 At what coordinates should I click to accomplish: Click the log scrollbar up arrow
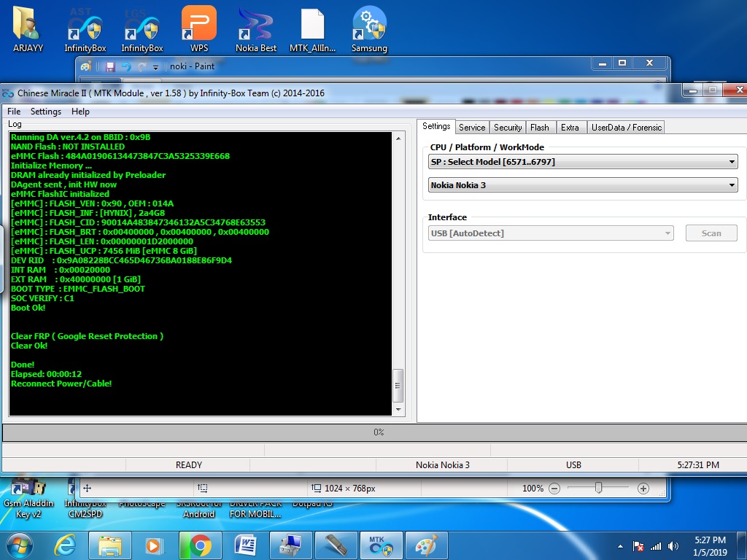point(398,138)
